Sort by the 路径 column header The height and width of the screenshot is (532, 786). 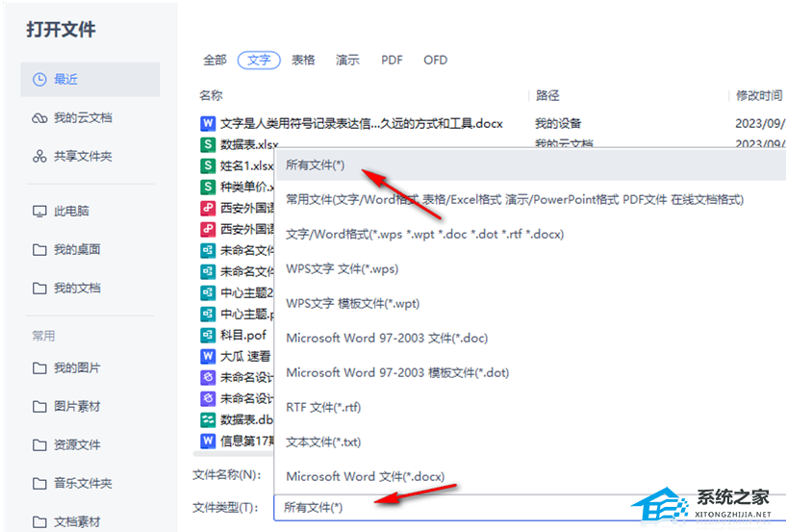pyautogui.click(x=547, y=95)
